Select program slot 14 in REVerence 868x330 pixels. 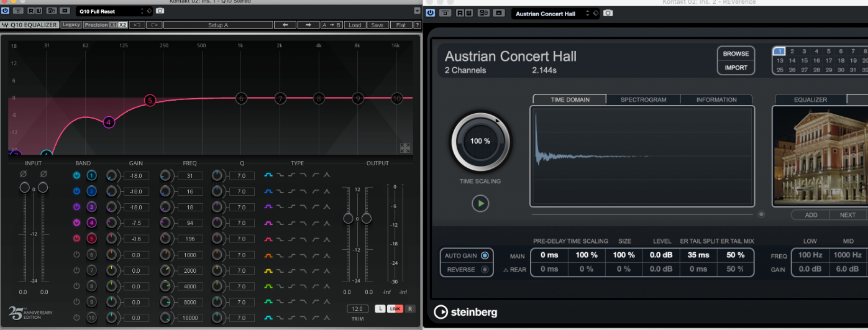tap(792, 60)
